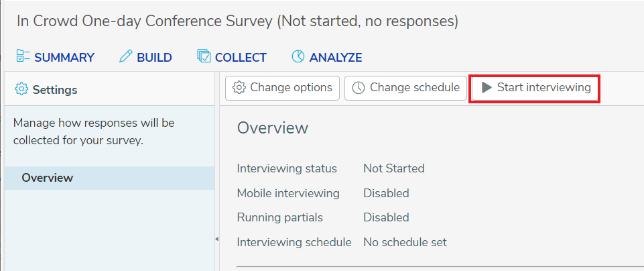Click the Build pencil icon
Screen dimensions: 644x271
(x=126, y=56)
